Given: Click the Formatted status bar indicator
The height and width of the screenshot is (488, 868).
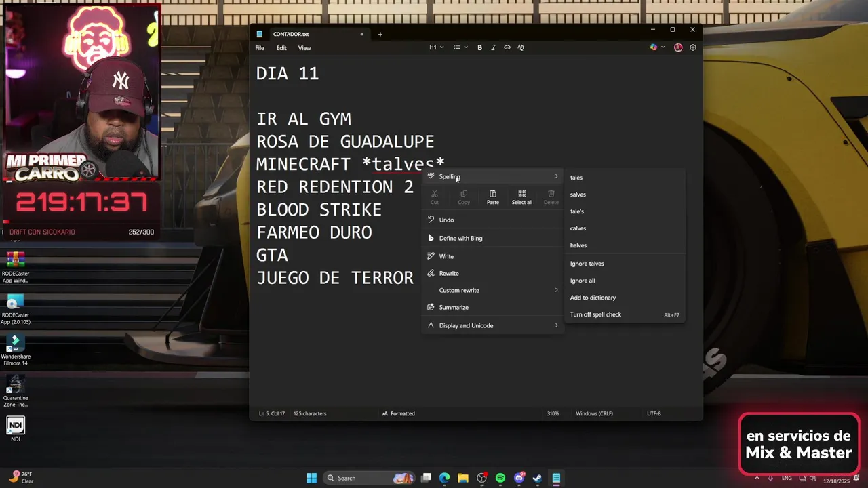Looking at the screenshot, I should pyautogui.click(x=398, y=413).
